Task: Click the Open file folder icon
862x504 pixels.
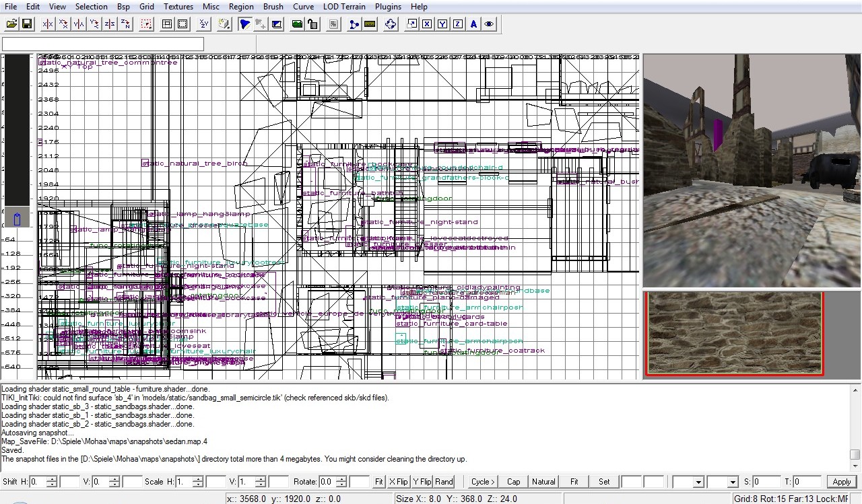Action: point(11,24)
